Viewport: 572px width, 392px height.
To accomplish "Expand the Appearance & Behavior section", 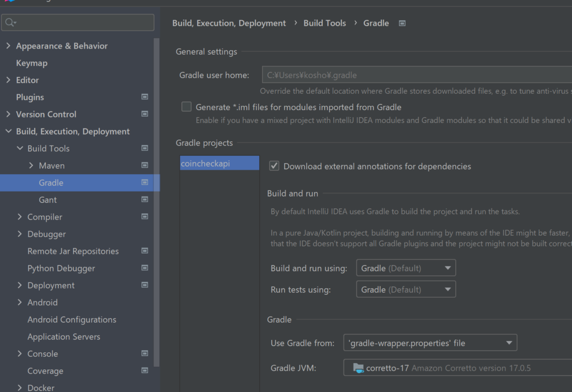I will pyautogui.click(x=8, y=46).
